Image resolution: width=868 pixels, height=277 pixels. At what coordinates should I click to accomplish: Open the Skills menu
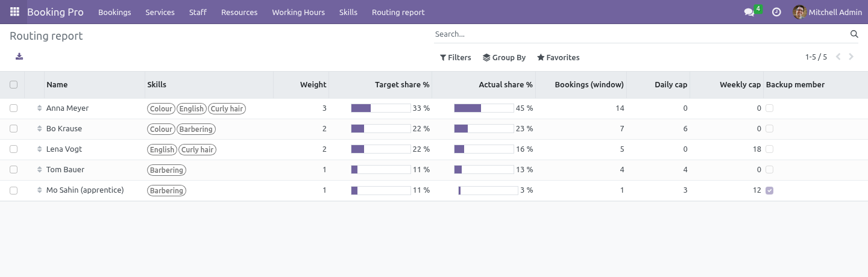[348, 12]
